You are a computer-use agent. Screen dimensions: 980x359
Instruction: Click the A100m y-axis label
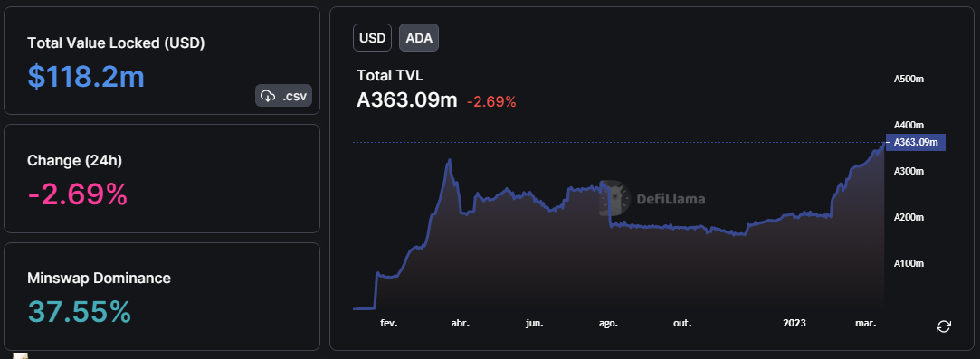point(909,263)
